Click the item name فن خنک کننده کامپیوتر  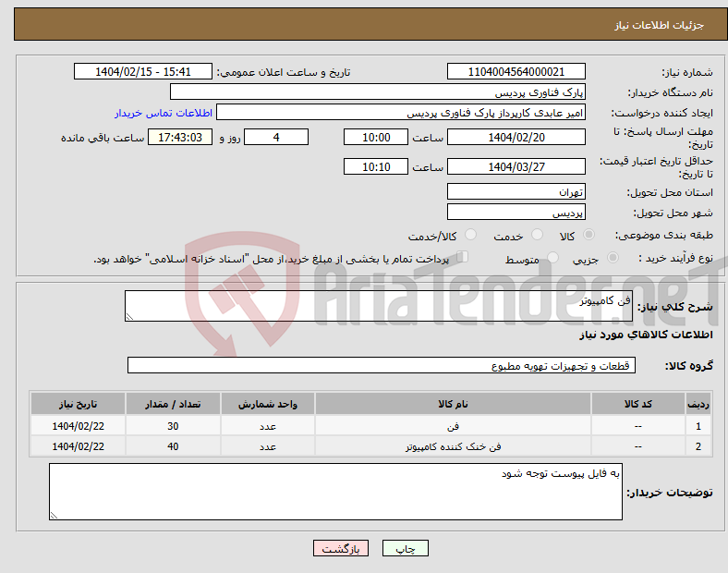pyautogui.click(x=453, y=446)
